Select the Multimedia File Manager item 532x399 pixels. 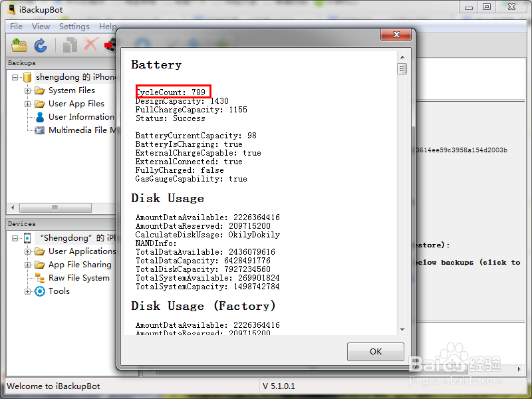coord(82,130)
